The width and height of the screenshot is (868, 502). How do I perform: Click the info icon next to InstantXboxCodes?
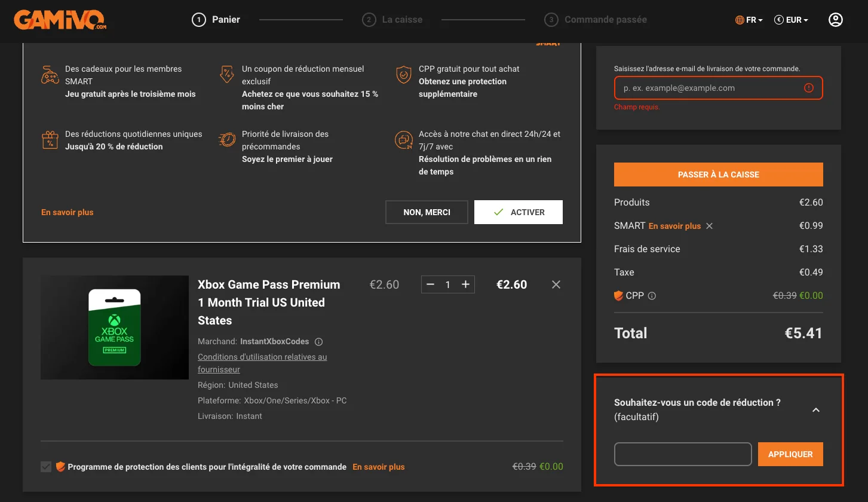pos(318,342)
